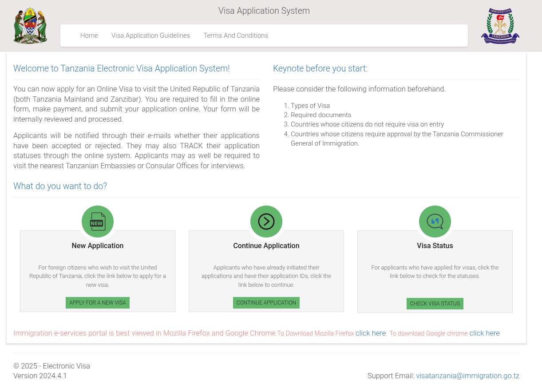Click the 'Continue Application' card heading

(x=266, y=246)
